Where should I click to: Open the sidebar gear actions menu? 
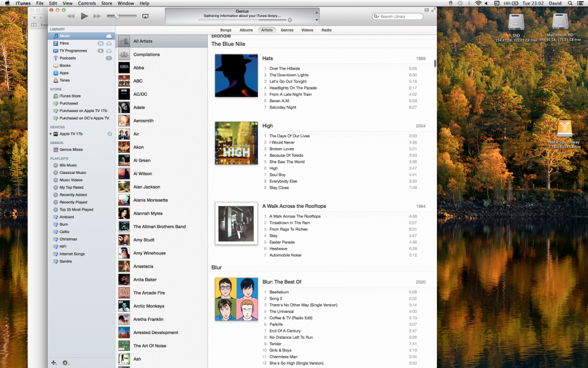point(65,363)
